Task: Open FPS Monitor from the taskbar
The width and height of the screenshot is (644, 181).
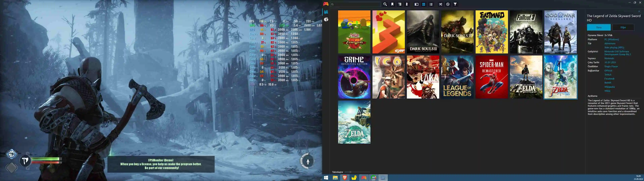Action: [373, 178]
